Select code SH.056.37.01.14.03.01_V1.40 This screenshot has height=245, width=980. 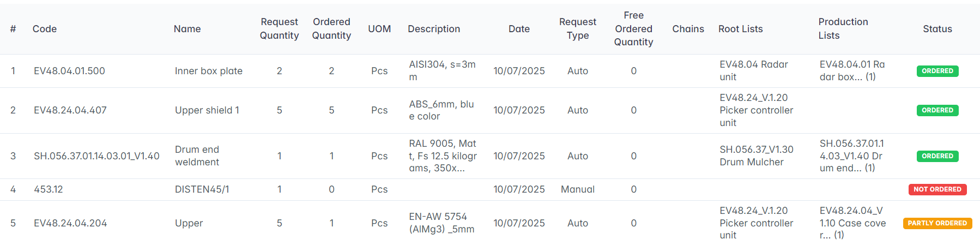[96, 156]
